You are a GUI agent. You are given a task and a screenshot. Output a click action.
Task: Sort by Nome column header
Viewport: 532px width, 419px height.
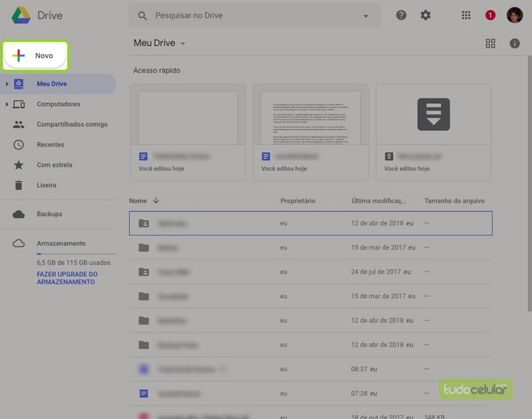coord(138,201)
